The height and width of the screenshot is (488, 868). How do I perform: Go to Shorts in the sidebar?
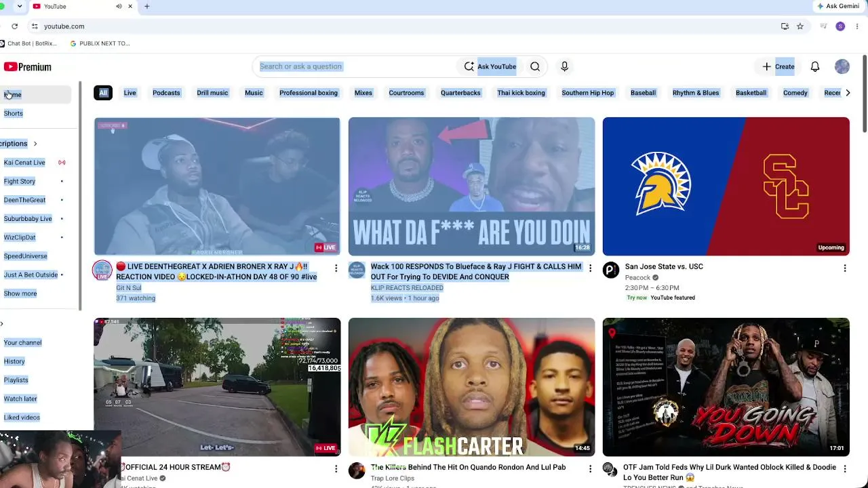pyautogui.click(x=14, y=113)
